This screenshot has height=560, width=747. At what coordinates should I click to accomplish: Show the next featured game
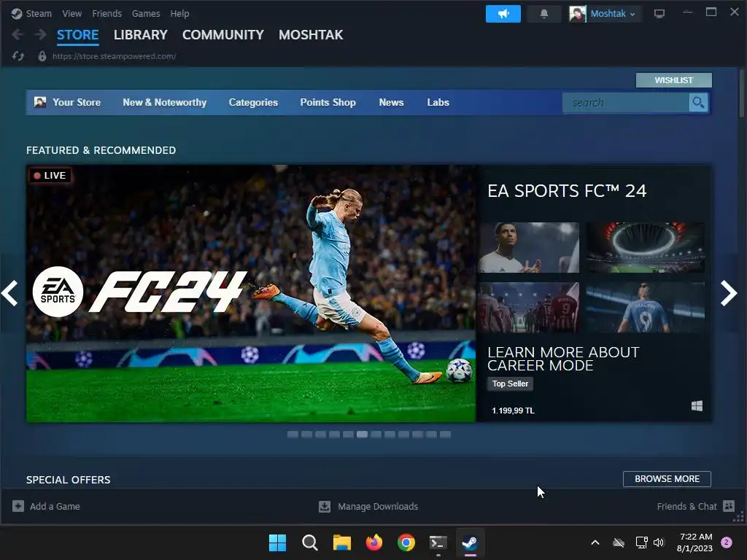click(729, 293)
